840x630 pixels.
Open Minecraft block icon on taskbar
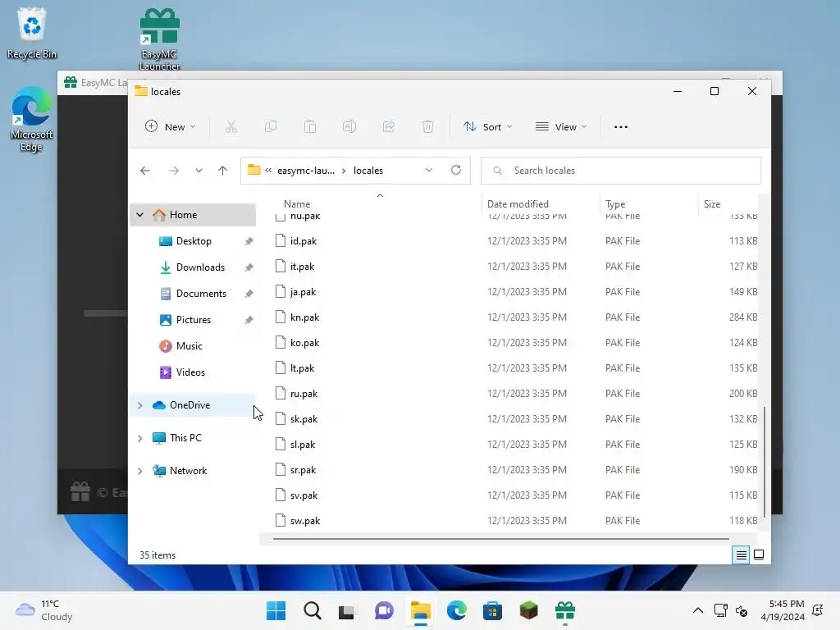pos(529,610)
